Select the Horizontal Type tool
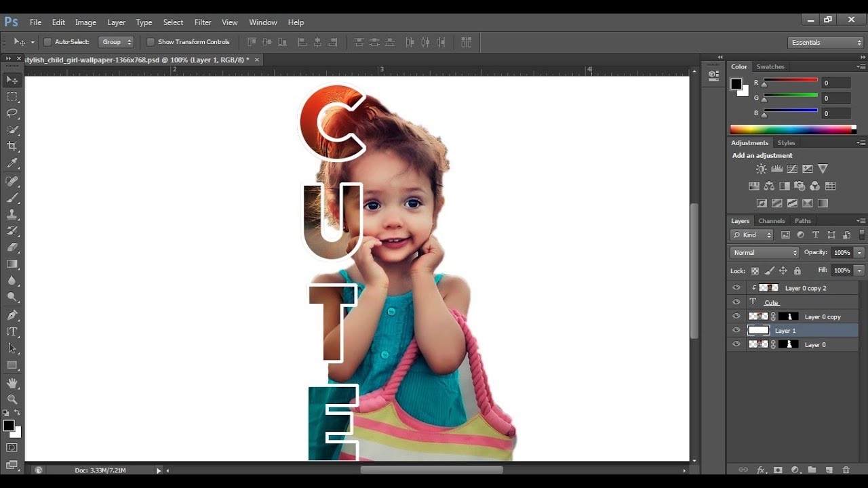Viewport: 868px width, 488px height. (12, 331)
